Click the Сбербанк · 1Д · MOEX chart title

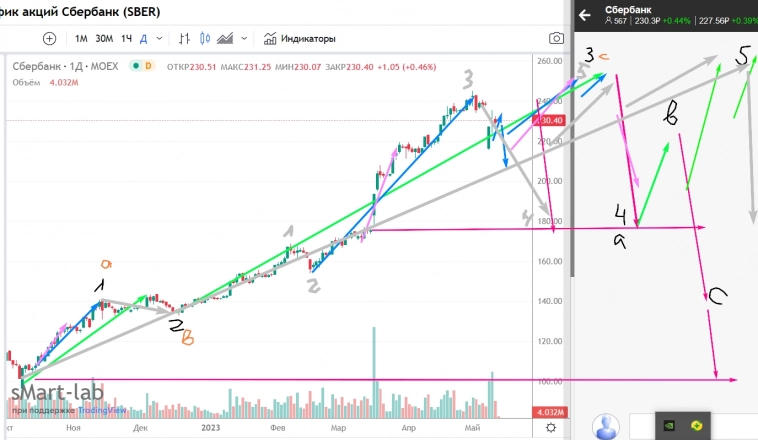click(x=65, y=66)
